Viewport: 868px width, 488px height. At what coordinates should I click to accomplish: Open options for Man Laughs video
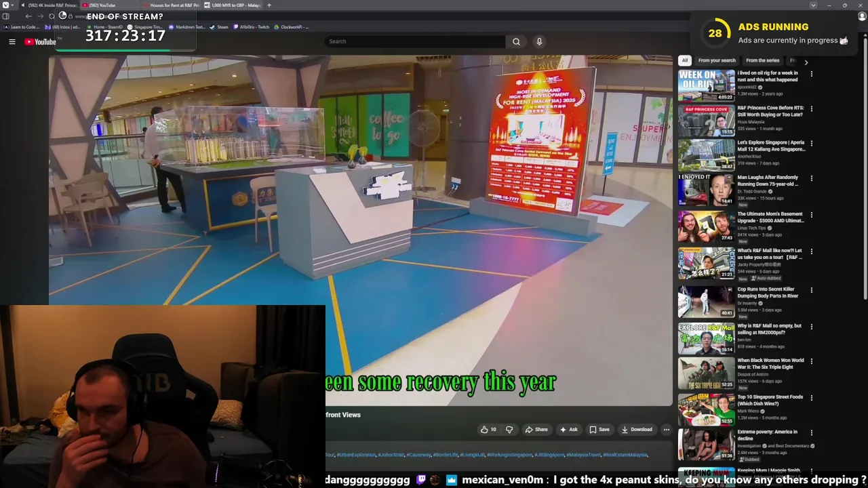point(812,178)
